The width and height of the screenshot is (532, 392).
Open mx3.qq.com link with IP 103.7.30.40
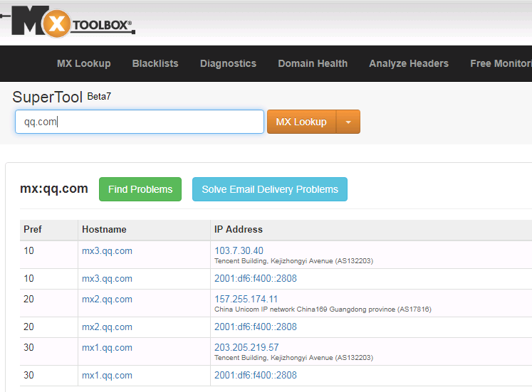(107, 251)
